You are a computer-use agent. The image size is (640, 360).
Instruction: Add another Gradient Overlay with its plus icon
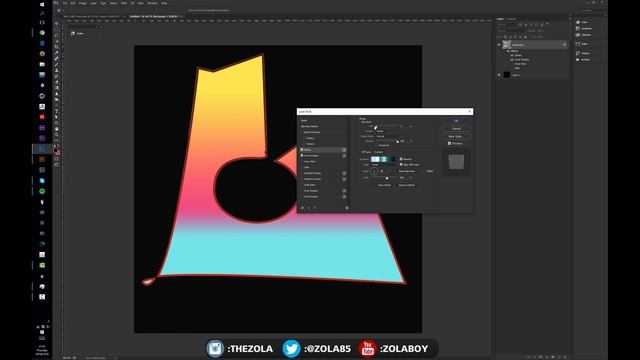point(344,179)
